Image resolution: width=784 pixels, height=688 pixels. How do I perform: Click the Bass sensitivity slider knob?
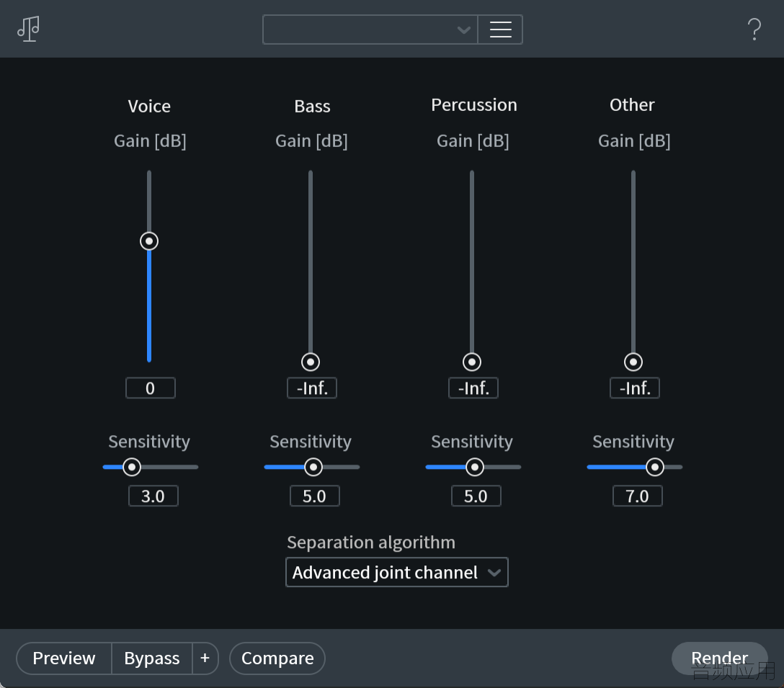point(313,467)
